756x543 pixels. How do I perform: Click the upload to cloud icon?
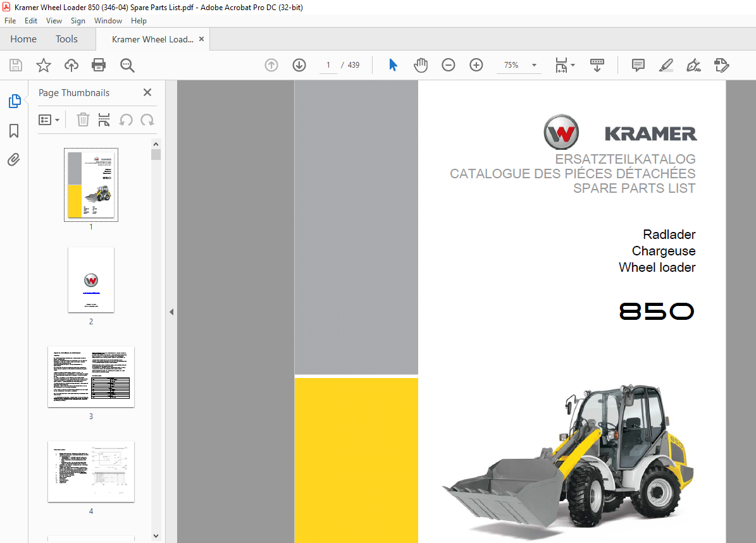click(71, 65)
